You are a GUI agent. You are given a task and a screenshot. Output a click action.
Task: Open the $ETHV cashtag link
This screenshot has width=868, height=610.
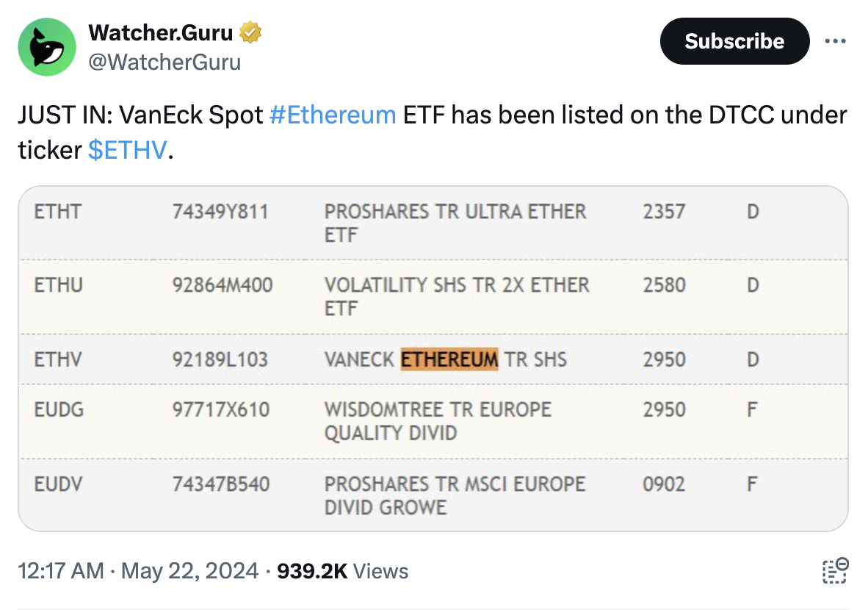(x=127, y=150)
